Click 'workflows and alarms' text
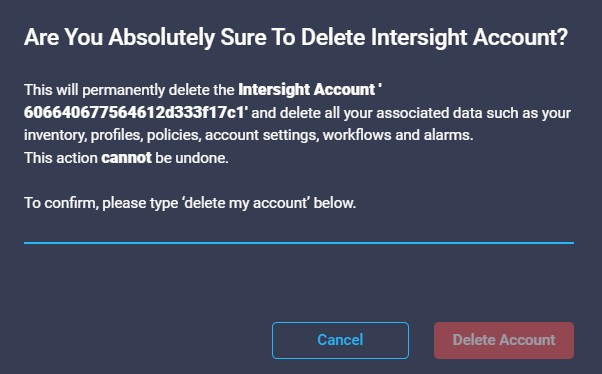The width and height of the screenshot is (602, 374). (x=398, y=135)
